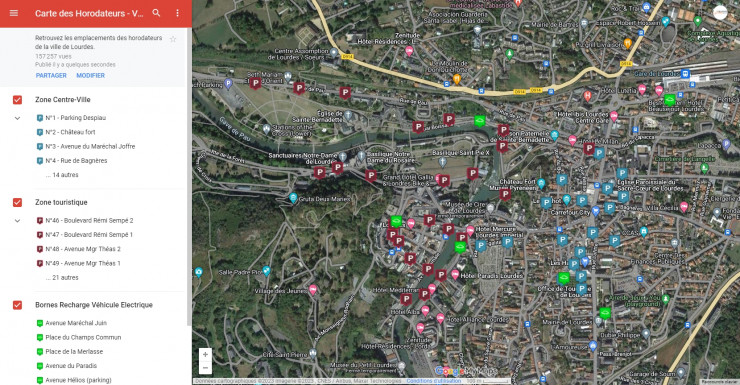Uncheck the Zone Centre-Ville layer checkbox
Screen dimensions: 740x385
(x=17, y=100)
